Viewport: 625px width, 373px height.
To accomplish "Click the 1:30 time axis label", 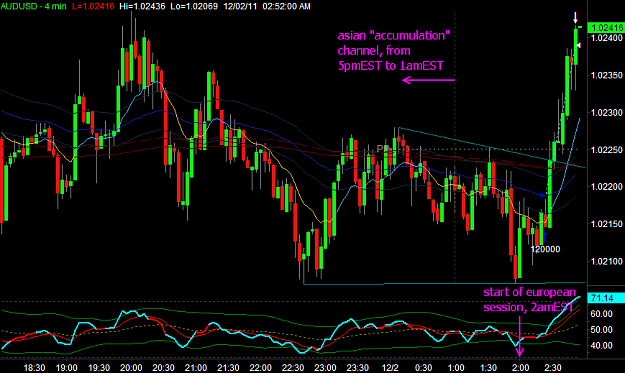I will [x=488, y=367].
